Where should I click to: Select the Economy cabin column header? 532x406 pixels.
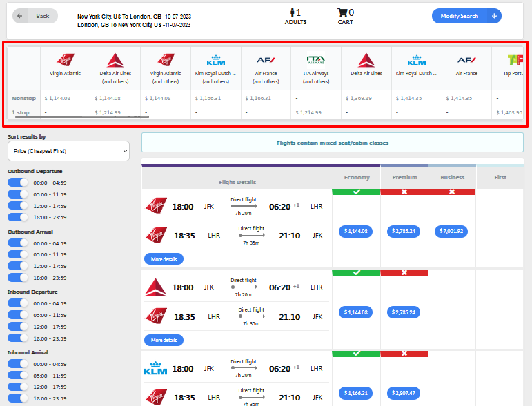[357, 177]
